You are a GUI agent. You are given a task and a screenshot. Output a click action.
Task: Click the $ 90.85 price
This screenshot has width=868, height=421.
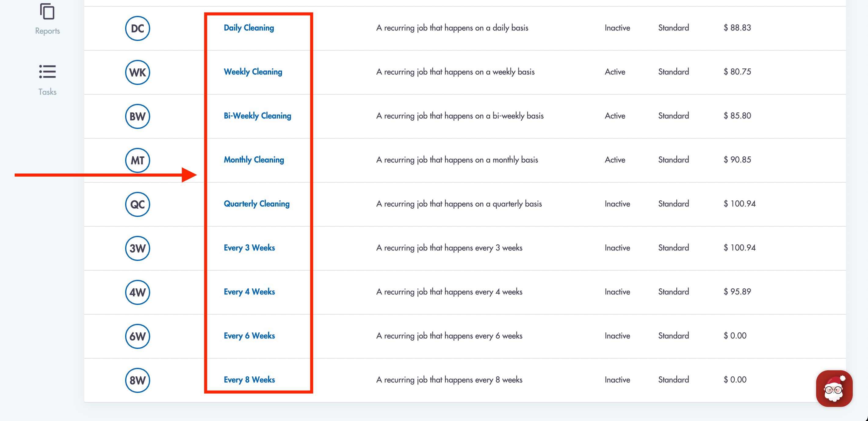tap(737, 159)
